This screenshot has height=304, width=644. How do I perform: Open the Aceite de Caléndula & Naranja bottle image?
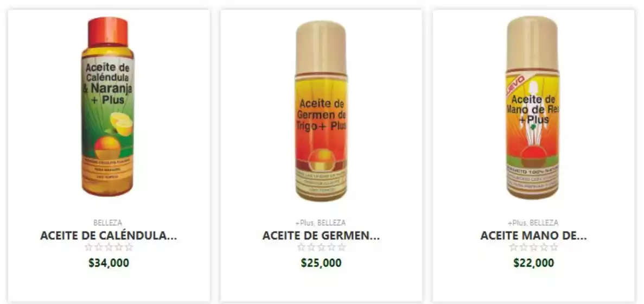(107, 107)
